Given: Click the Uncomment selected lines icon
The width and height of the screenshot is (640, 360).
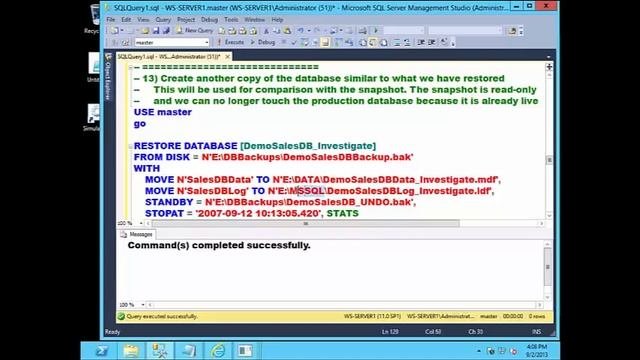Looking at the screenshot, I should (x=407, y=42).
